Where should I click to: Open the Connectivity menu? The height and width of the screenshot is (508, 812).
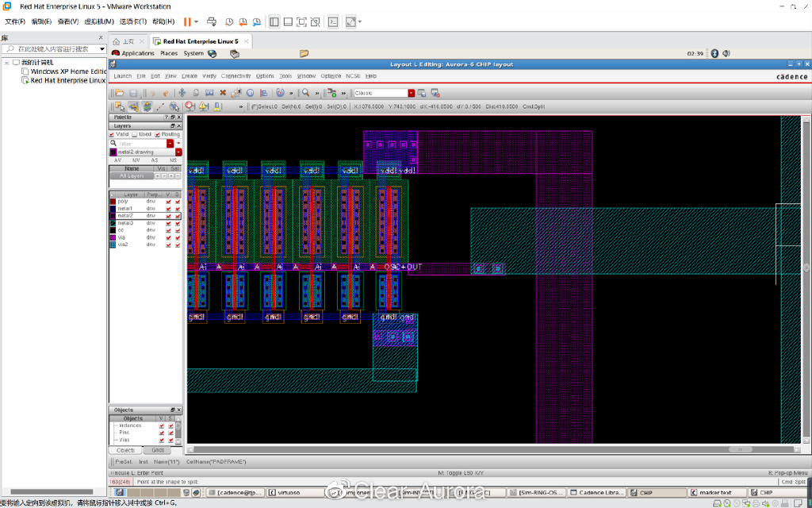(x=236, y=75)
